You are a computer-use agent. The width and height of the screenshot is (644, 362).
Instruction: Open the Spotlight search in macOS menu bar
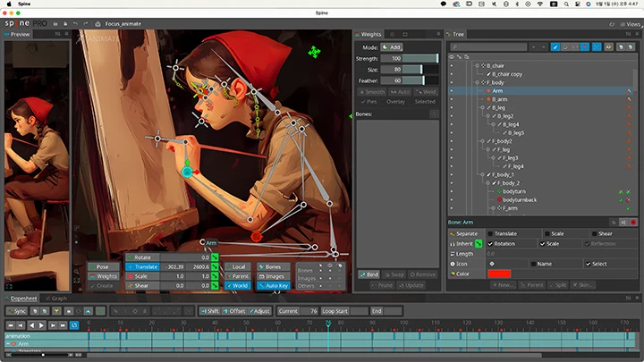(566, 4)
